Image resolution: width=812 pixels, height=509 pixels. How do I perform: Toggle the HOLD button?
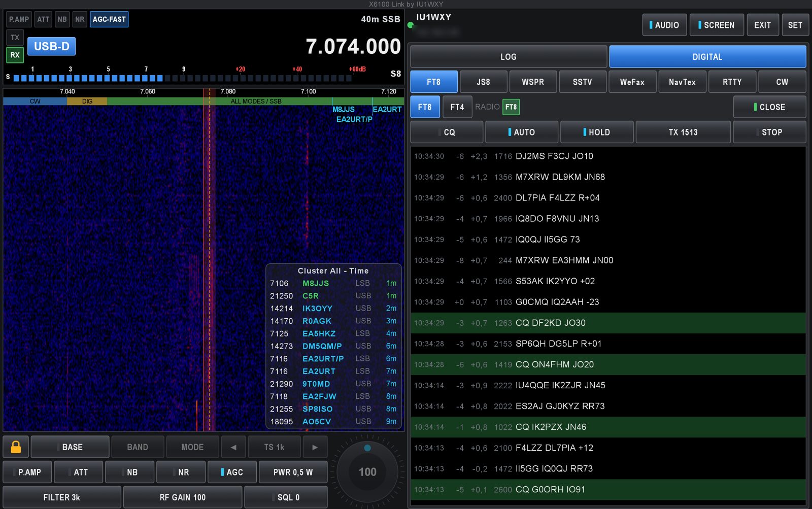pos(597,132)
